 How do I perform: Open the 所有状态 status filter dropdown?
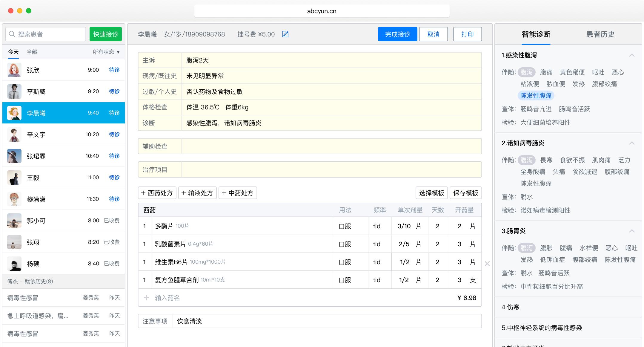pos(106,52)
